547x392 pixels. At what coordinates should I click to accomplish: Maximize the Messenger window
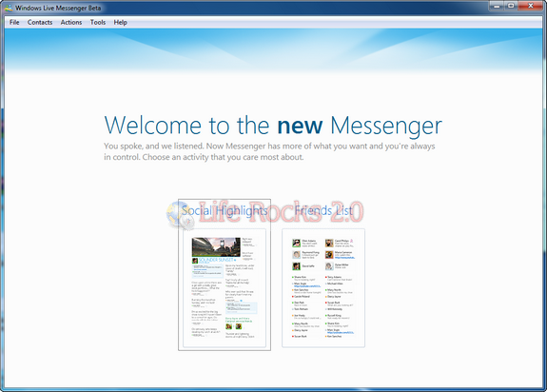511,6
